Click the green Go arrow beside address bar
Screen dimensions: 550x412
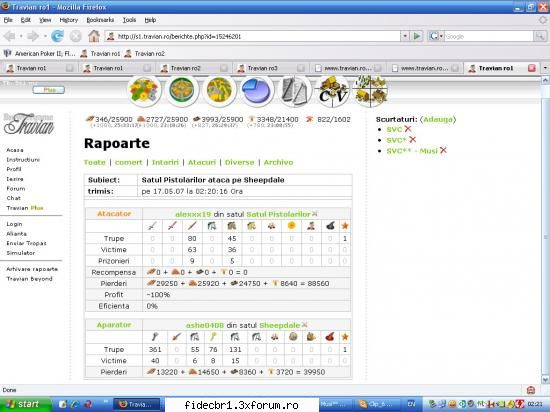(417, 36)
